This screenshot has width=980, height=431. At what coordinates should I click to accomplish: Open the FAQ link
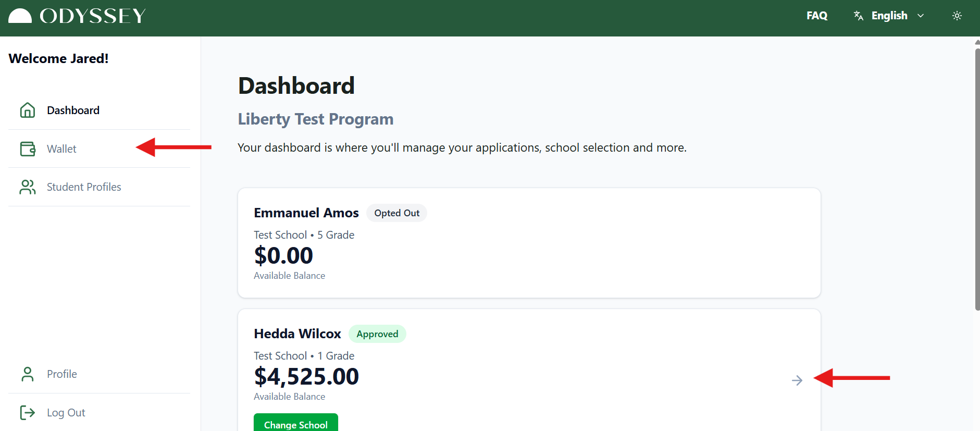pos(817,16)
